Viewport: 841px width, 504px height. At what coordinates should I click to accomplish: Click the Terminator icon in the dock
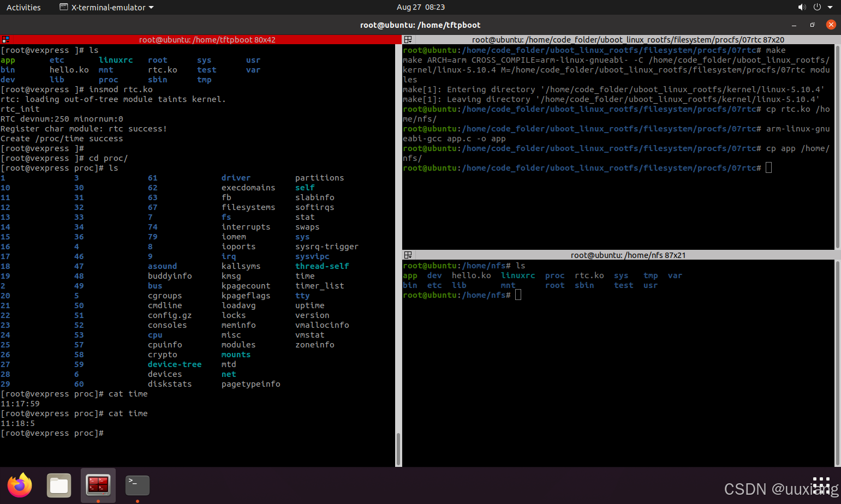(x=98, y=484)
